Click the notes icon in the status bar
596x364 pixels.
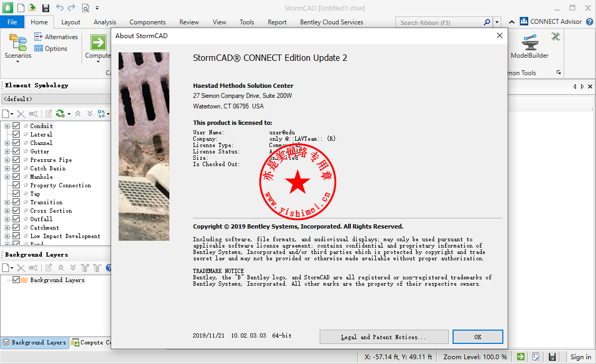[x=536, y=357]
